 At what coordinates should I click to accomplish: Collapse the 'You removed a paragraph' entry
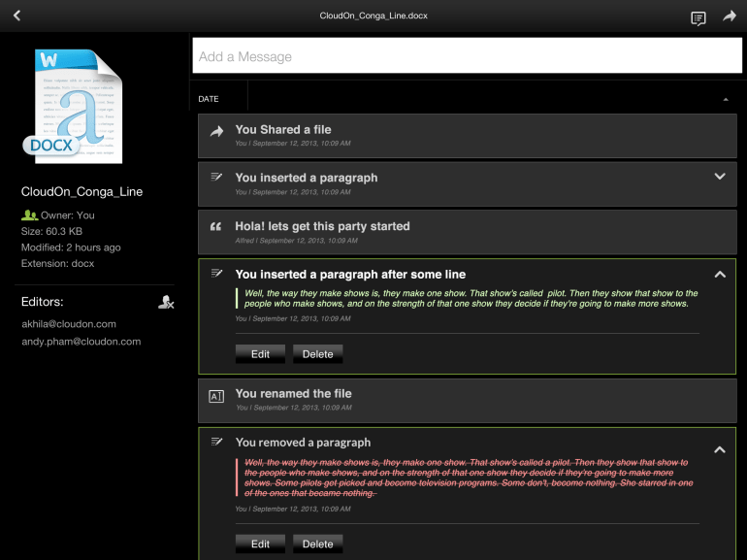[720, 449]
